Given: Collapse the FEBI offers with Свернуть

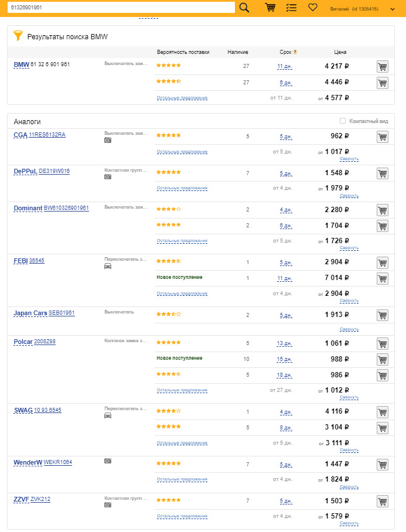Looking at the screenshot, I should pyautogui.click(x=349, y=300).
